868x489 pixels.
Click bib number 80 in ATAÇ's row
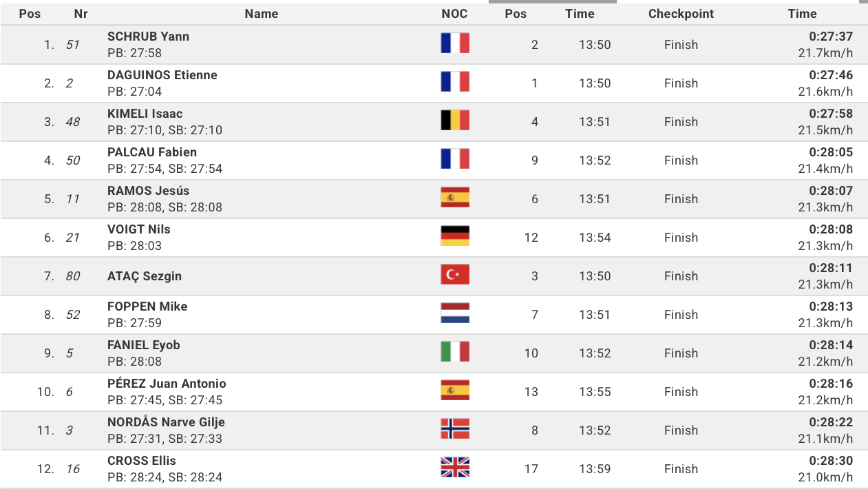coord(73,276)
